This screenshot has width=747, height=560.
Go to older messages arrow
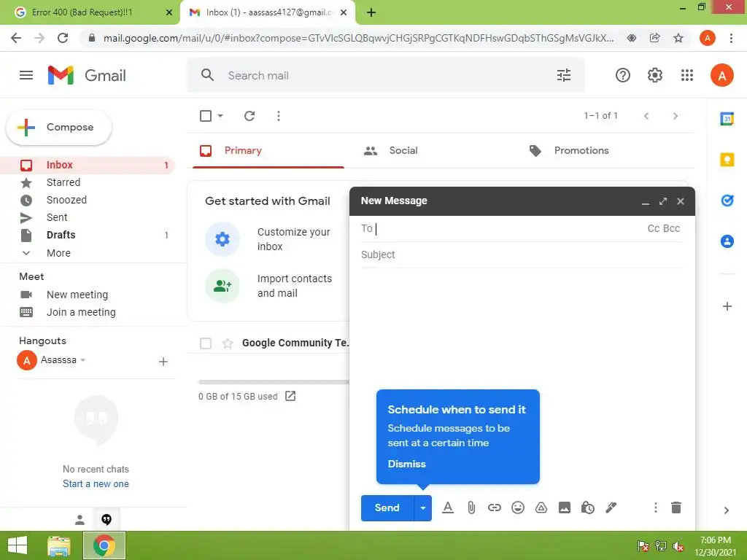tap(675, 116)
